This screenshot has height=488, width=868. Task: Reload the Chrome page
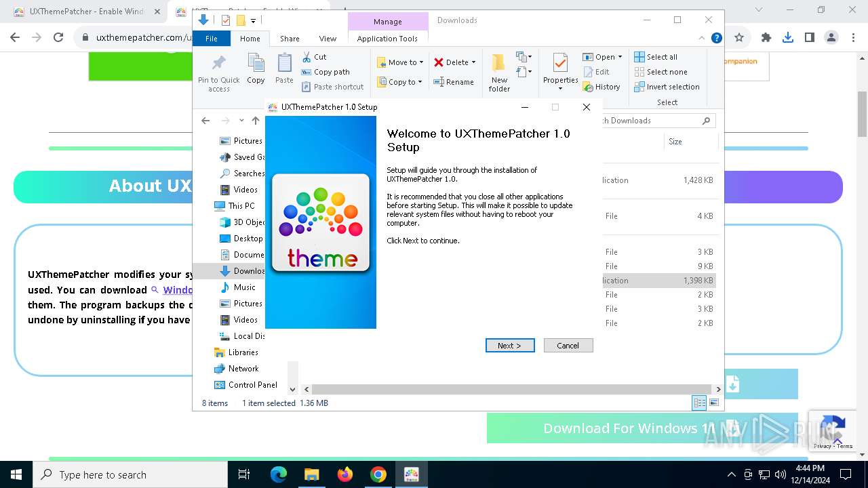click(x=58, y=38)
